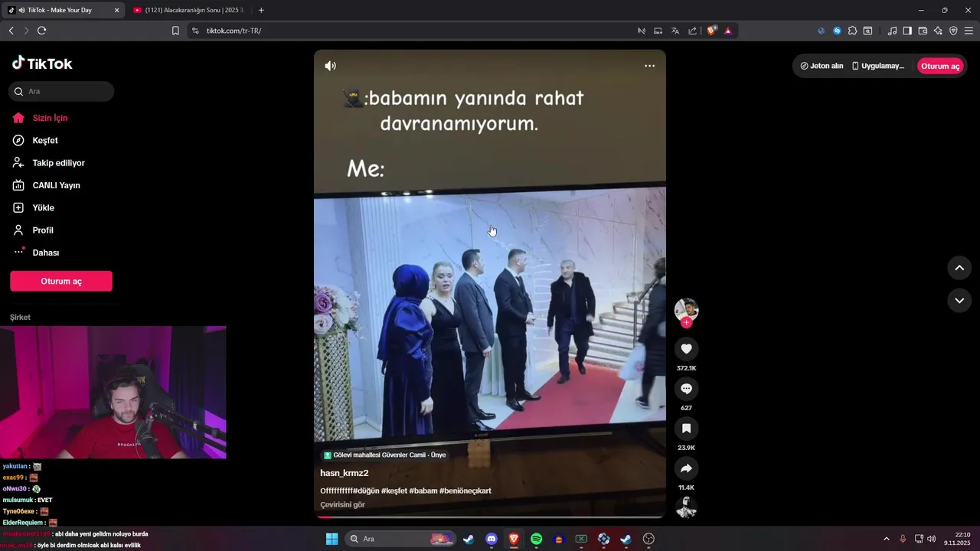Open the browser hamburger main menu
This screenshot has width=980, height=551.
[x=969, y=31]
